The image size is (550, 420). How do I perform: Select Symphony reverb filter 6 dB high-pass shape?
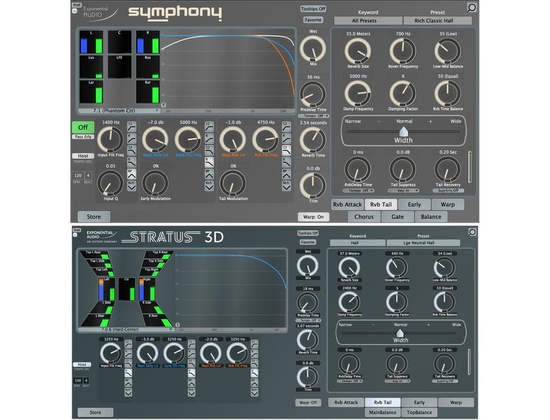click(287, 139)
